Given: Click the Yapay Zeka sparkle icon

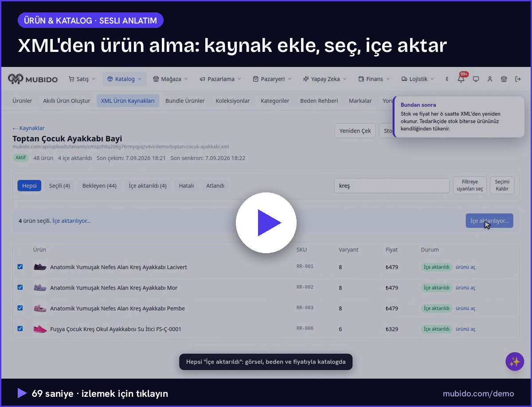Looking at the screenshot, I should (305, 79).
